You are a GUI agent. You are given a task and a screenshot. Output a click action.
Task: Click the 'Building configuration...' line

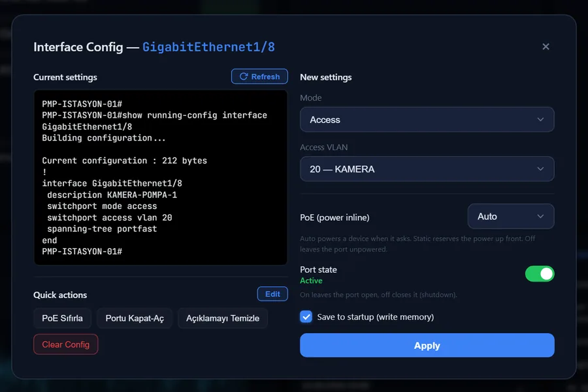coord(103,138)
